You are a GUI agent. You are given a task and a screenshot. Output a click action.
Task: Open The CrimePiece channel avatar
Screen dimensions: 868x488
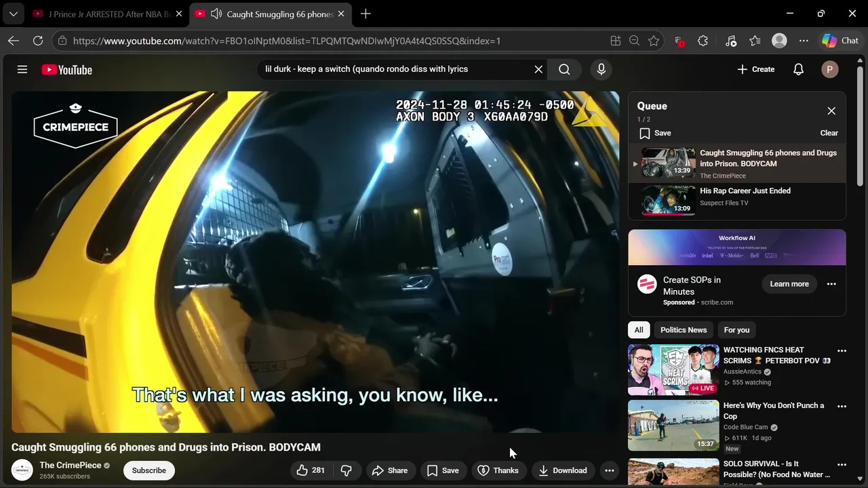pos(22,470)
